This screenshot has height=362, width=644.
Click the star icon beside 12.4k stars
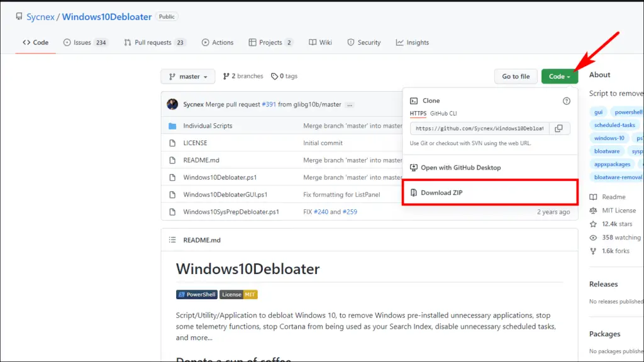593,224
